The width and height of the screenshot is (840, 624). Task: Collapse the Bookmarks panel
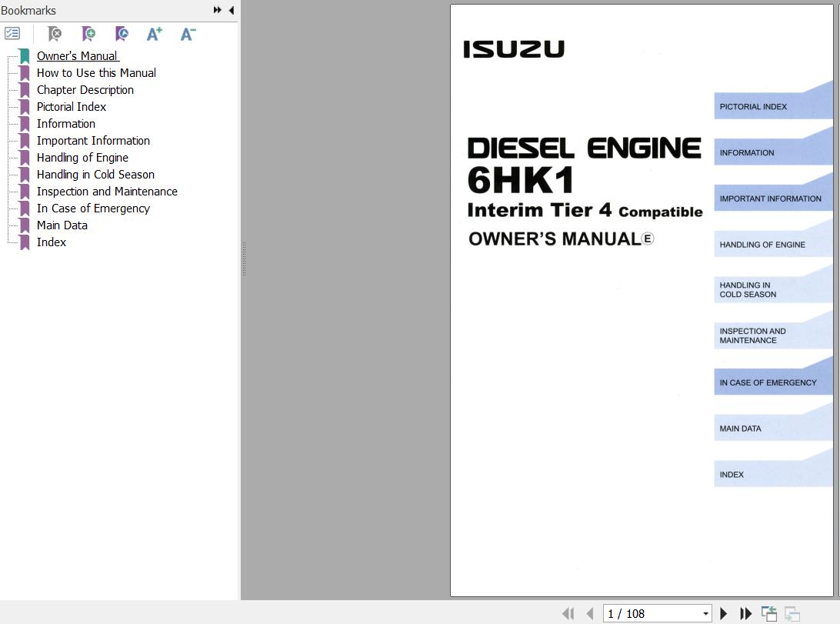[232, 10]
